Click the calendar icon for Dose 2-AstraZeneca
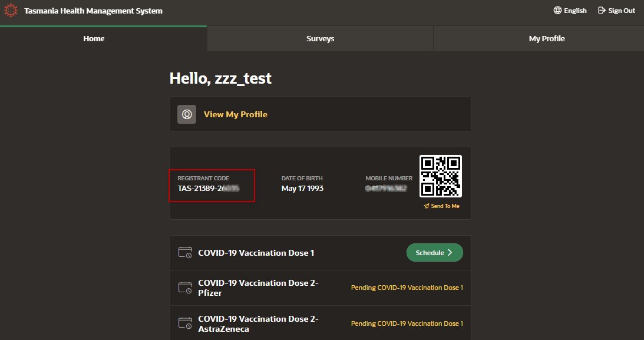The width and height of the screenshot is (644, 340). [185, 324]
